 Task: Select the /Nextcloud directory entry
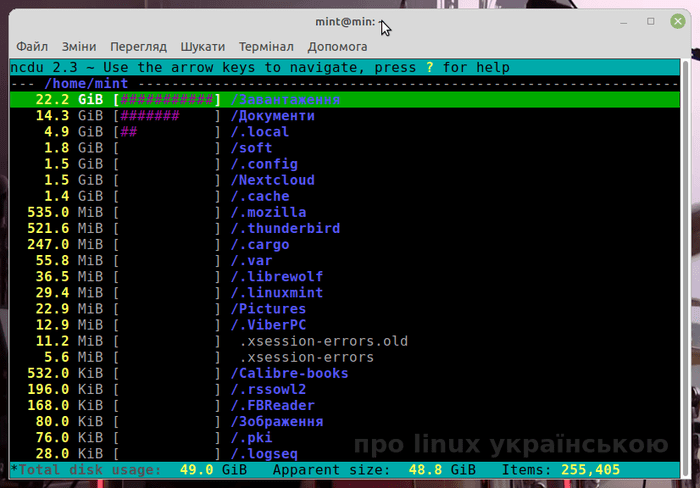coord(345,180)
